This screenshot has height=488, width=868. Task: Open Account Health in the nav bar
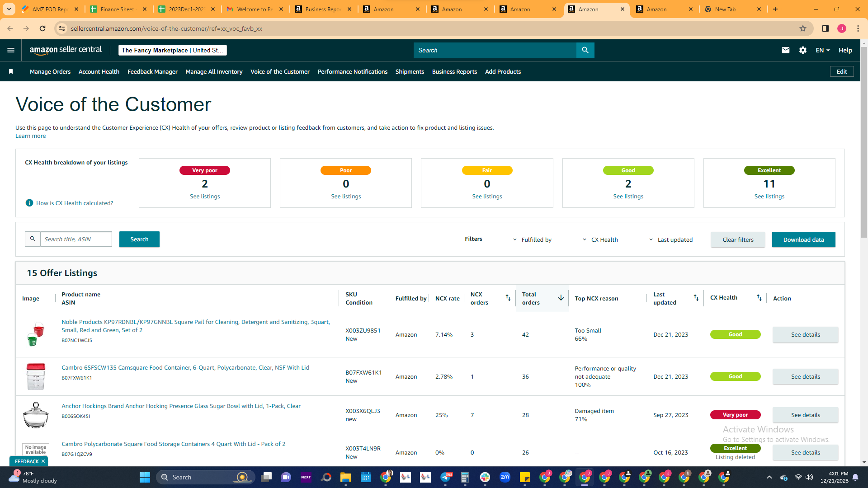click(x=99, y=71)
